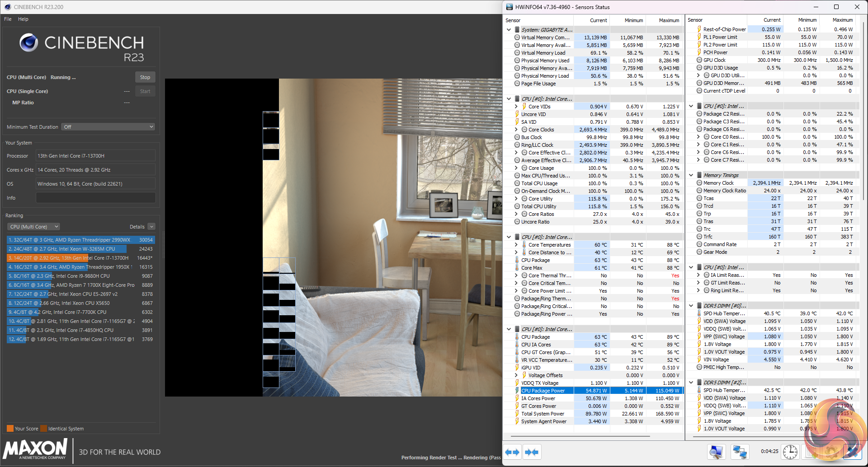Expand the Core Clocks row
The image size is (868, 467).
tap(516, 130)
